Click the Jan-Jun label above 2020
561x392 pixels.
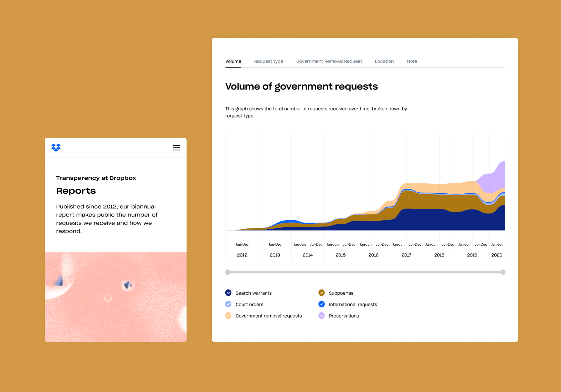pyautogui.click(x=497, y=244)
